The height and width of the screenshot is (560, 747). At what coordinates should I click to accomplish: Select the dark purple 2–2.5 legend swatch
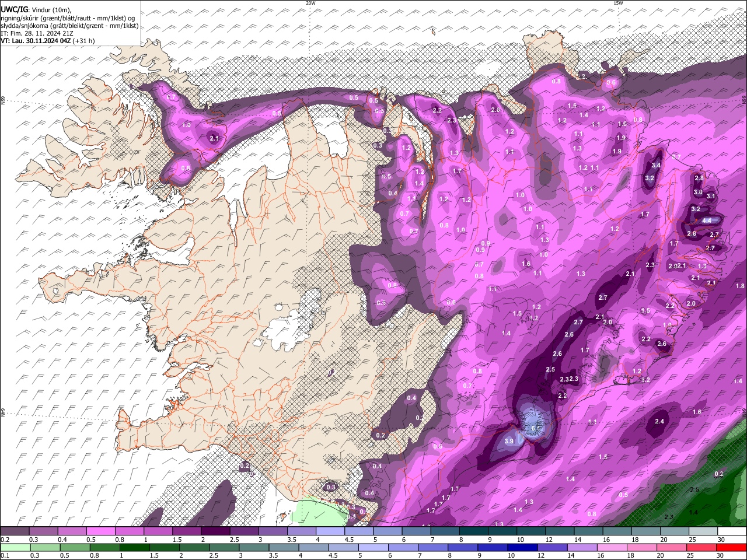215,531
